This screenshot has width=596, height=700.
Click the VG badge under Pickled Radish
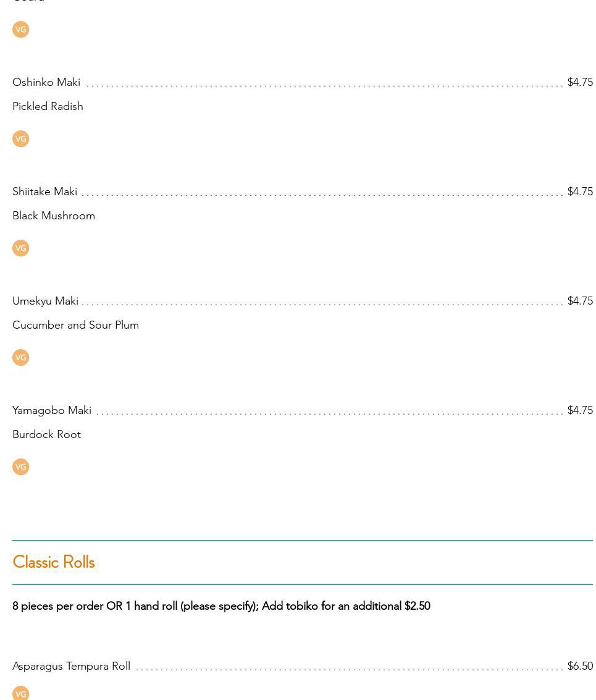pyautogui.click(x=20, y=139)
